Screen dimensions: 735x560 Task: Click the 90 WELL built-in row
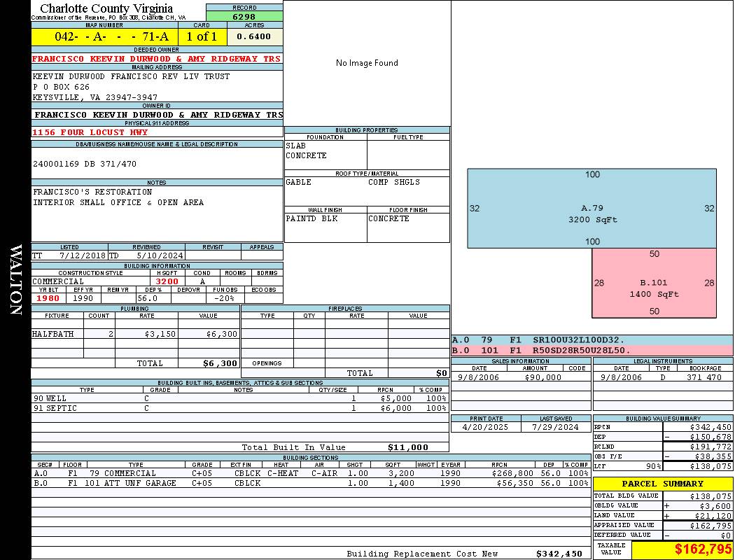point(240,398)
